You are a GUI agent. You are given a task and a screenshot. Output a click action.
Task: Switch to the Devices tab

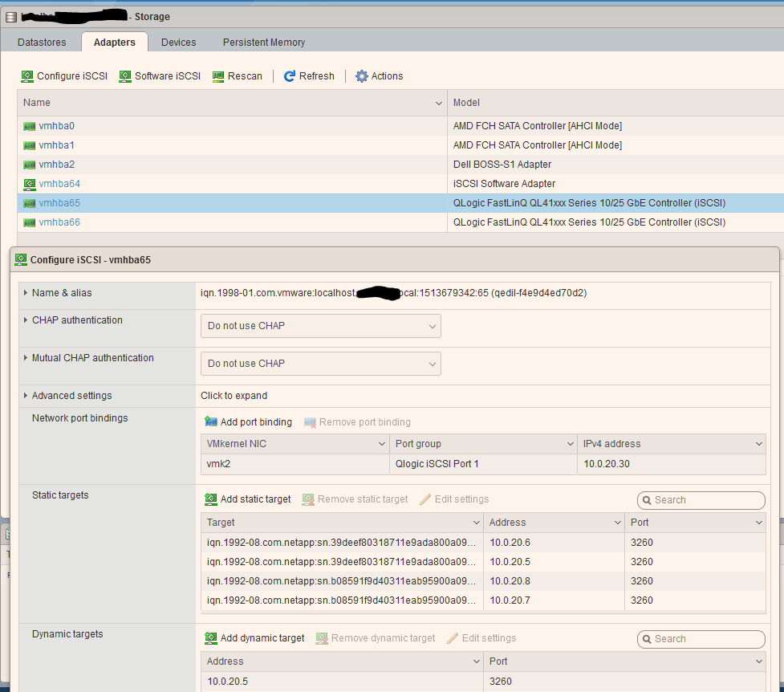click(x=178, y=42)
